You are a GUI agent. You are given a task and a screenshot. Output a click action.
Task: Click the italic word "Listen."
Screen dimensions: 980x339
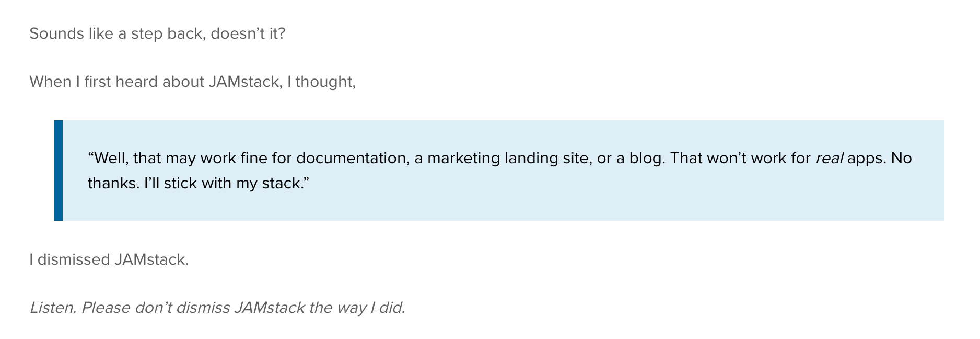click(x=53, y=308)
